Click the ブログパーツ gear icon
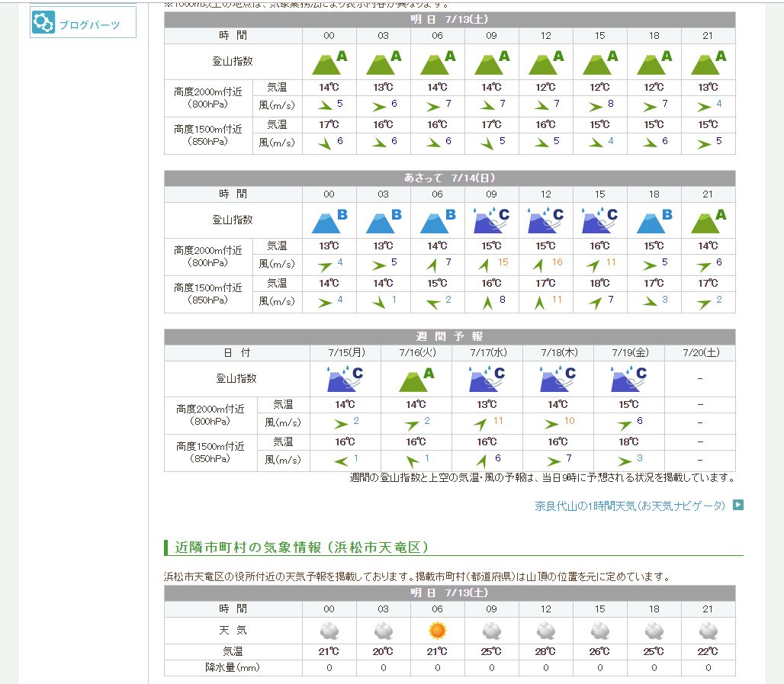This screenshot has height=684, width=784. pyautogui.click(x=45, y=24)
